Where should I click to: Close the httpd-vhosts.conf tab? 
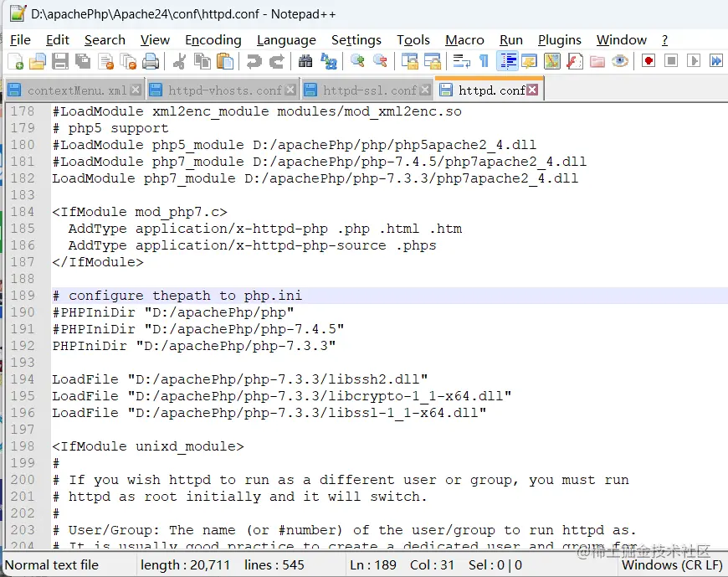tap(290, 90)
